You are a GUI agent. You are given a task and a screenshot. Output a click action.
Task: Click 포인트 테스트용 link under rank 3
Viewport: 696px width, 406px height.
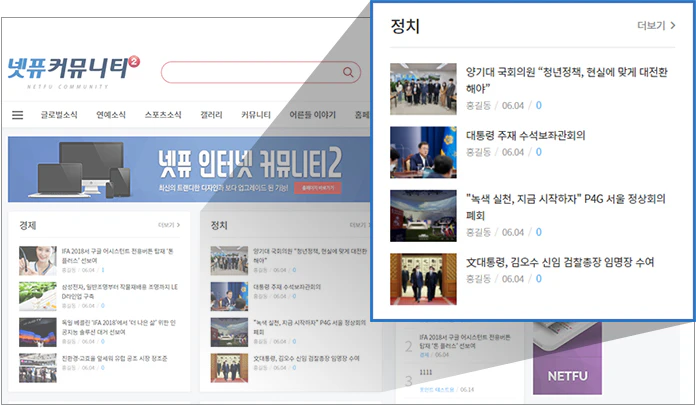[x=436, y=390]
